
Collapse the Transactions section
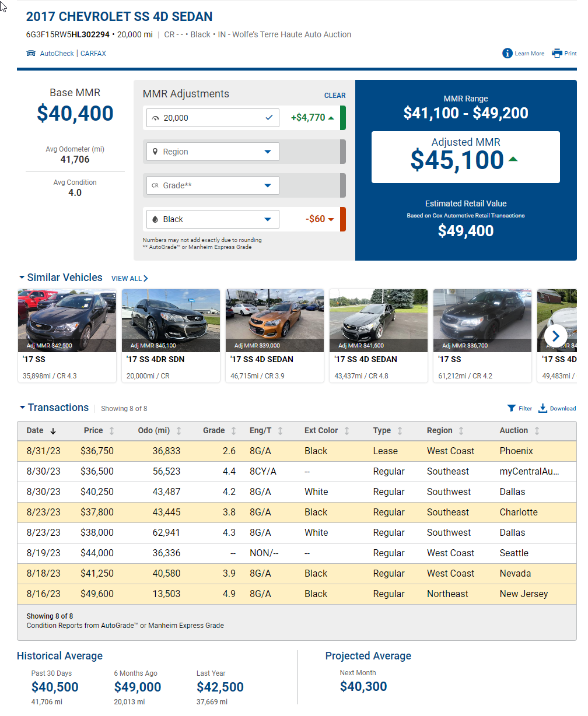pos(22,408)
